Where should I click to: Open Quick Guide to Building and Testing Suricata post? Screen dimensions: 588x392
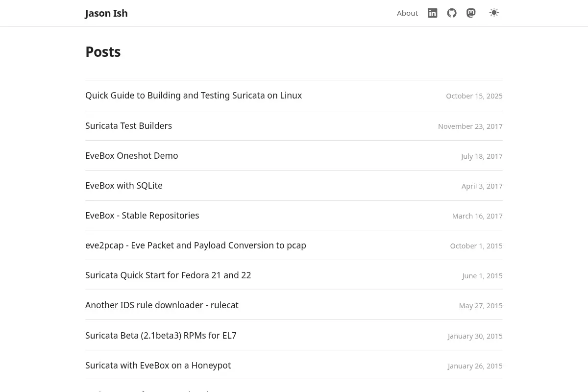pos(194,96)
